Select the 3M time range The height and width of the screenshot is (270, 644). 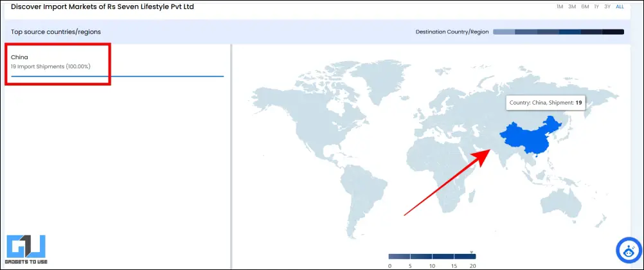point(572,7)
